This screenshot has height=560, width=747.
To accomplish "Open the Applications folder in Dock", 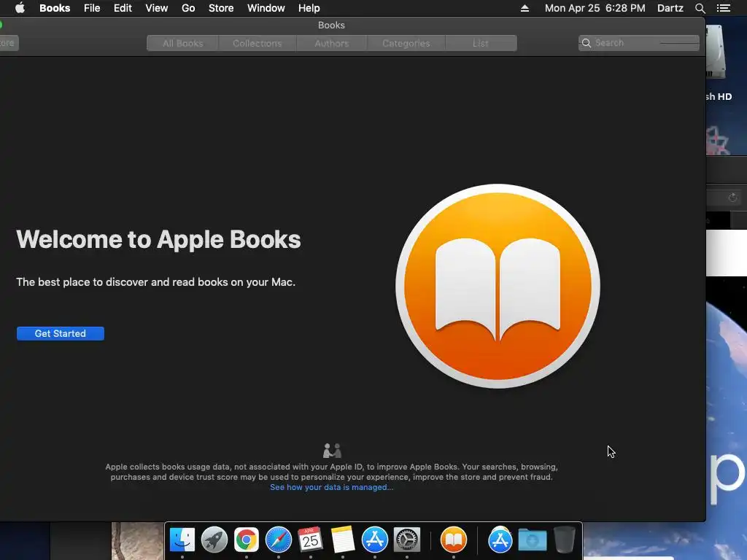I will [500, 540].
